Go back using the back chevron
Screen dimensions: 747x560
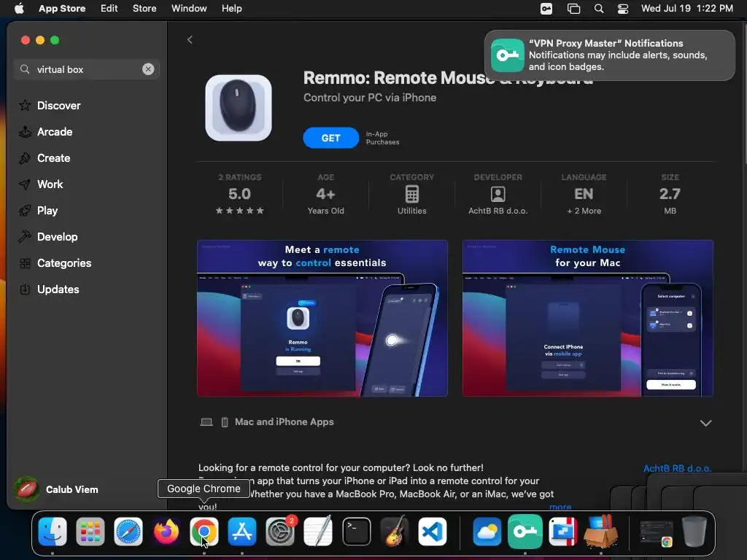pos(190,40)
